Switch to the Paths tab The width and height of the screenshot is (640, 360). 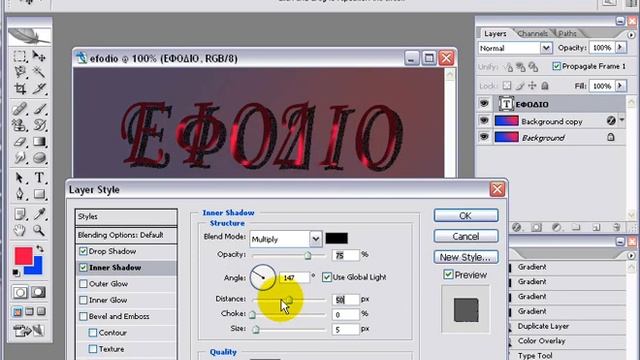567,33
